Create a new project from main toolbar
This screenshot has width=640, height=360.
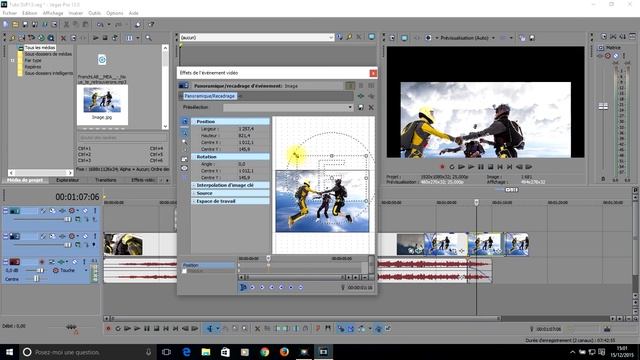[x=6, y=24]
